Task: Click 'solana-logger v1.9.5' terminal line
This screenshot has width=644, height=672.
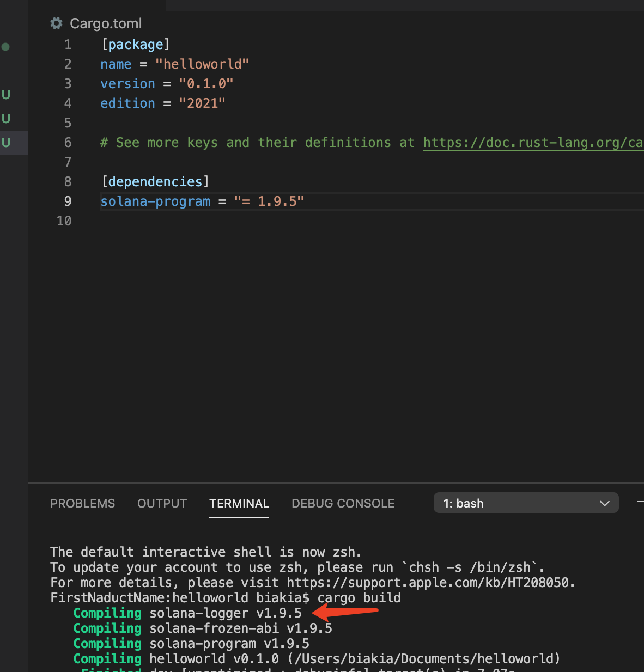Action: click(x=226, y=613)
